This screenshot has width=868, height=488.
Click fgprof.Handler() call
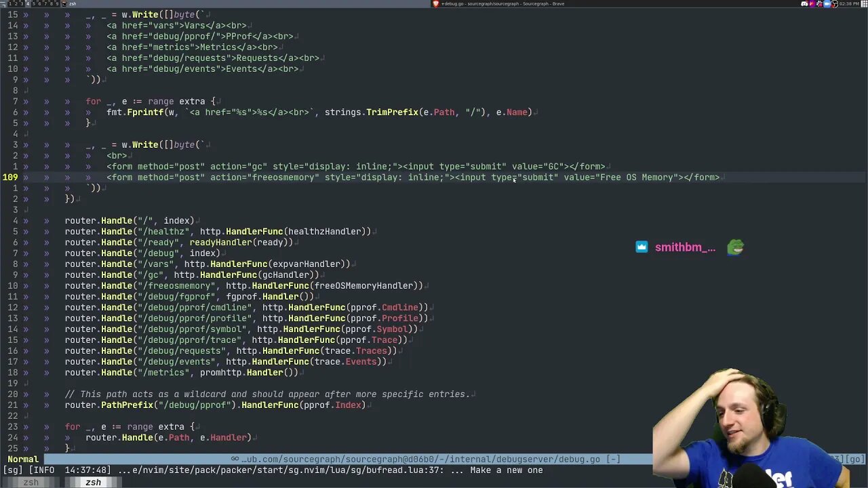[x=270, y=296]
